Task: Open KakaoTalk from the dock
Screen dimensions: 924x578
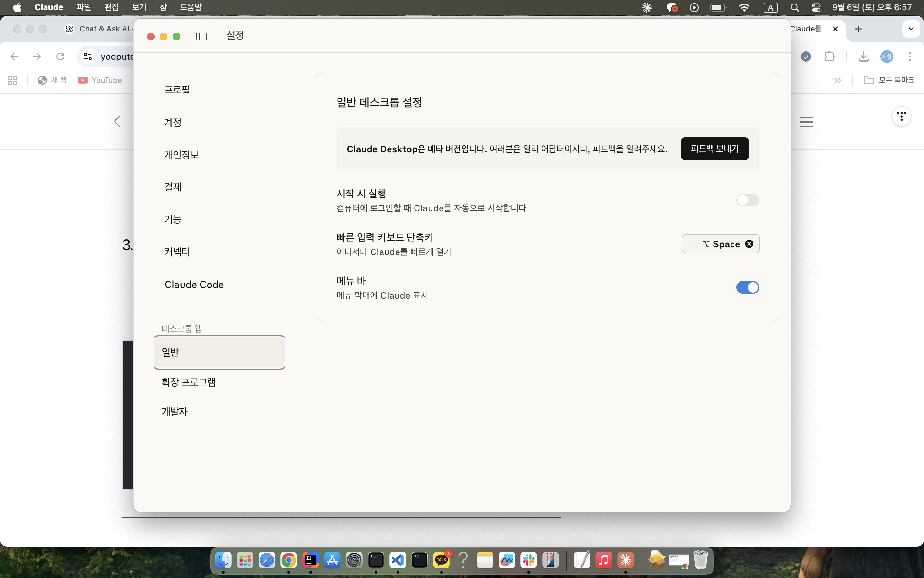Action: 441,560
